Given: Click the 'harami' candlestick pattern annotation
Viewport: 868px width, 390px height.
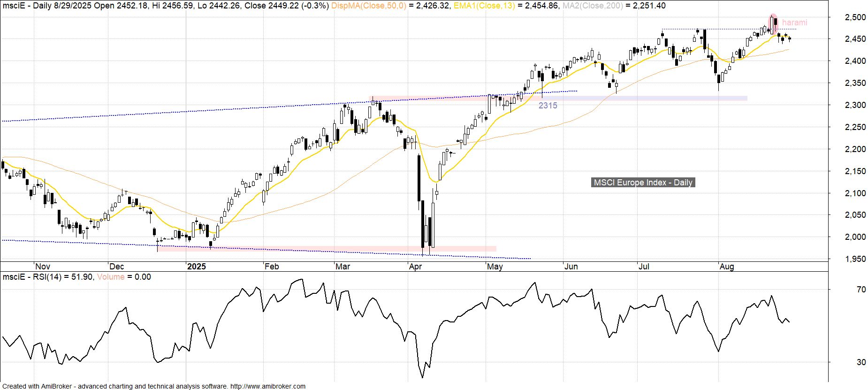Looking at the screenshot, I should point(794,23).
